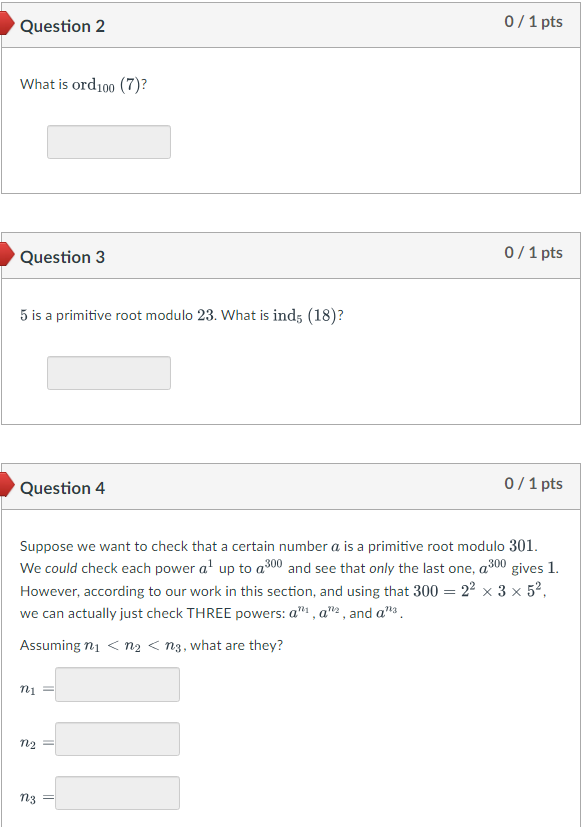Click the n1 answer field in Question 4
Viewport: 587px width, 827px height.
[x=117, y=684]
